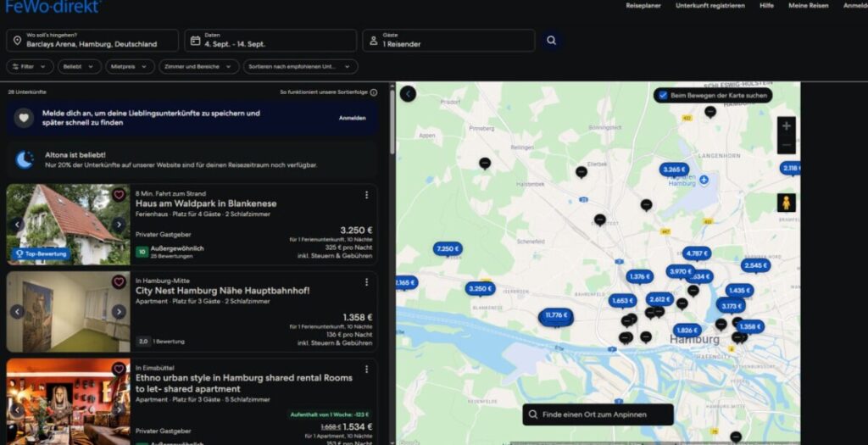Select the 3.265 € map price marker
Screen dimensions: 868x445
674,170
